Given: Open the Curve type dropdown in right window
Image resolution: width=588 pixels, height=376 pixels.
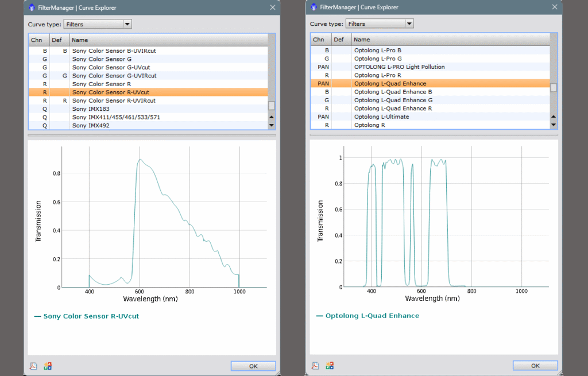Looking at the screenshot, I should click(380, 24).
